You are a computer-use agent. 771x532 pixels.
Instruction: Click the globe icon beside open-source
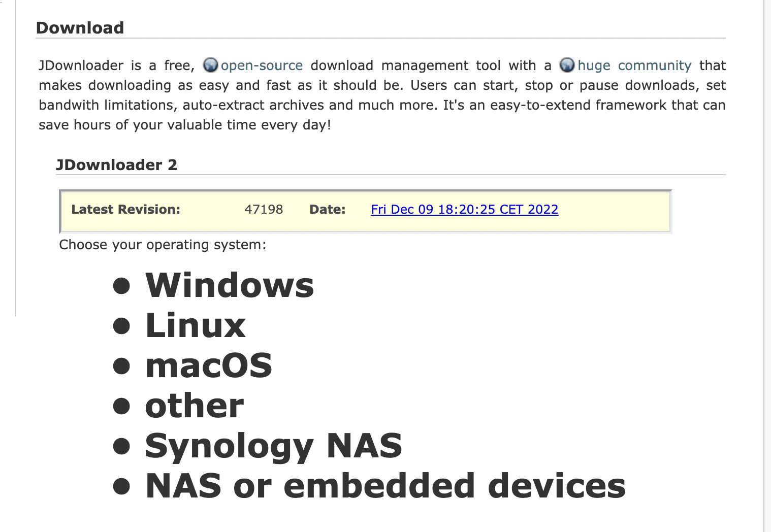[x=210, y=65]
